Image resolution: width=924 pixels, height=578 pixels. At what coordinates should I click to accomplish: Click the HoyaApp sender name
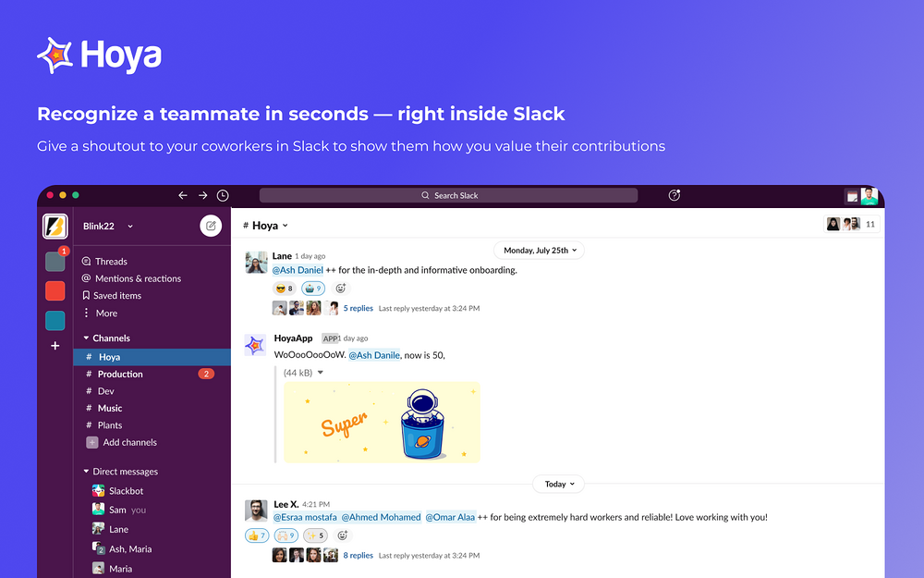coord(293,338)
